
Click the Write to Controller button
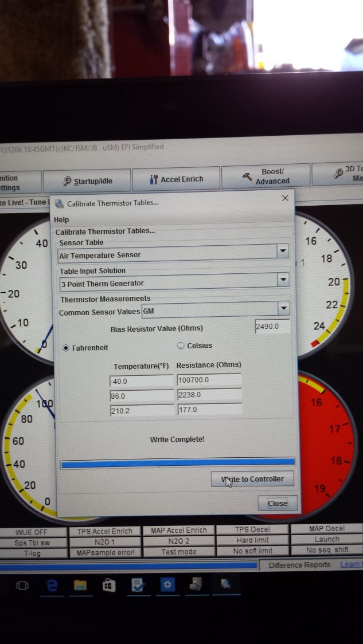pos(253,479)
